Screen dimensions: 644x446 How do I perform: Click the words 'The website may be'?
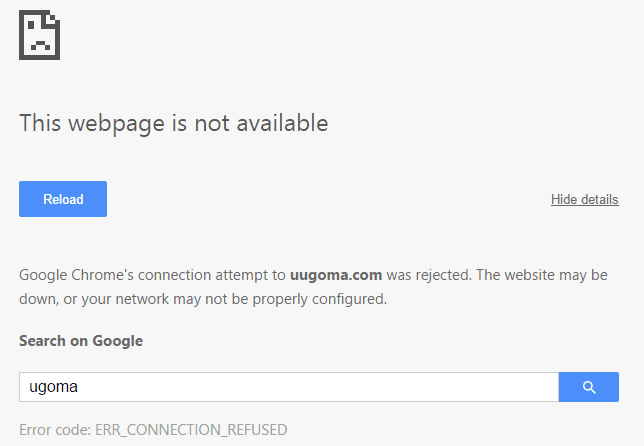click(x=542, y=275)
